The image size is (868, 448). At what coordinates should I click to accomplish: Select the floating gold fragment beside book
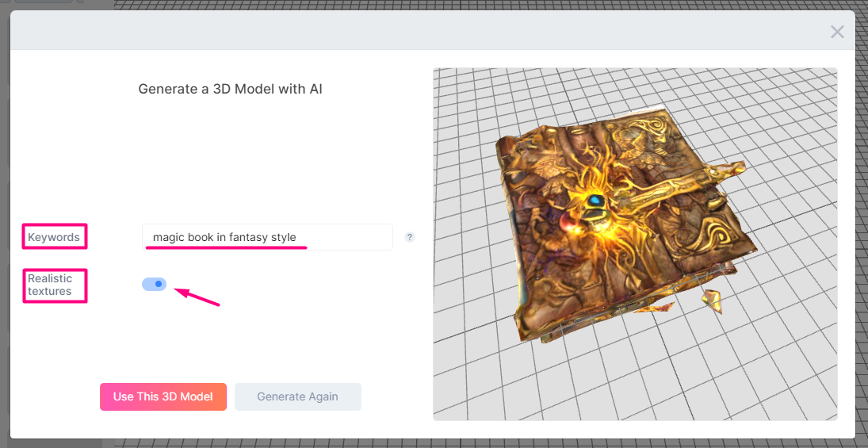coord(712,301)
